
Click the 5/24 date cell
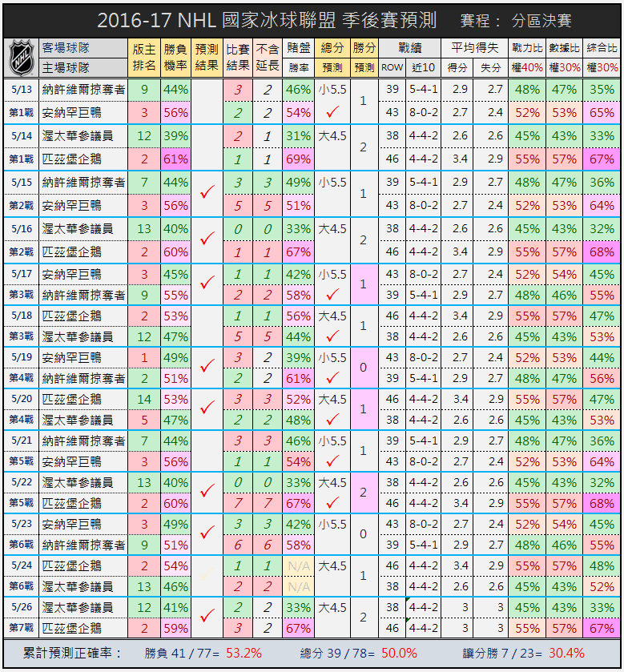coord(22,565)
